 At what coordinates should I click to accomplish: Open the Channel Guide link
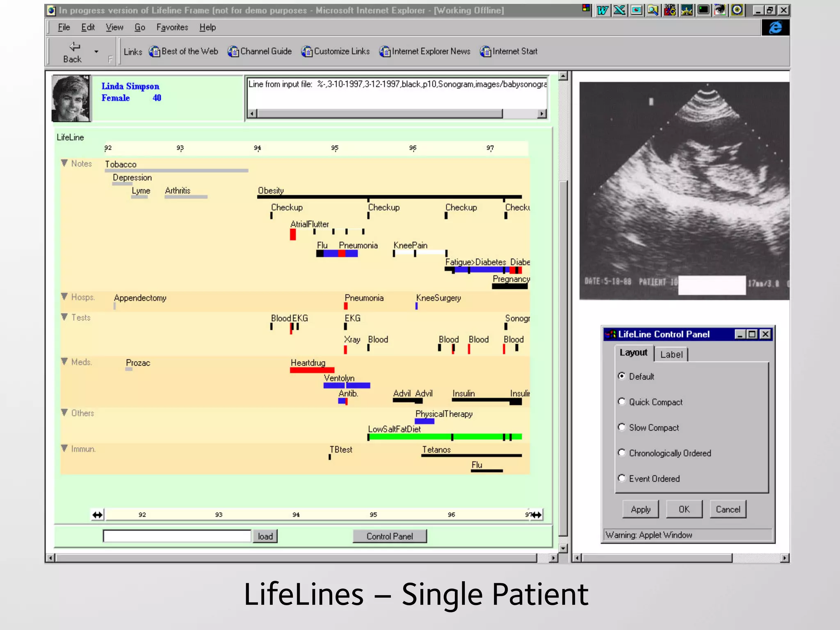[260, 52]
